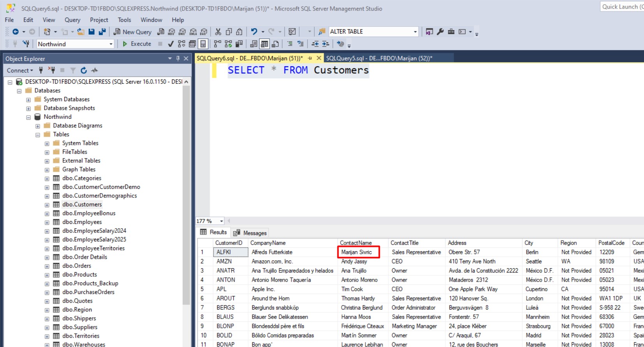Click the Undo arrow icon
644x347 pixels.
point(254,32)
